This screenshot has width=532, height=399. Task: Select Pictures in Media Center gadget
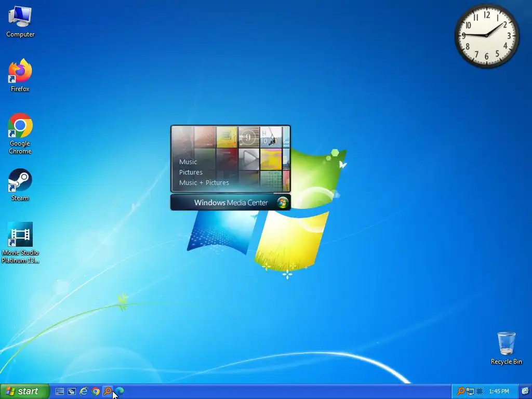[x=191, y=172]
